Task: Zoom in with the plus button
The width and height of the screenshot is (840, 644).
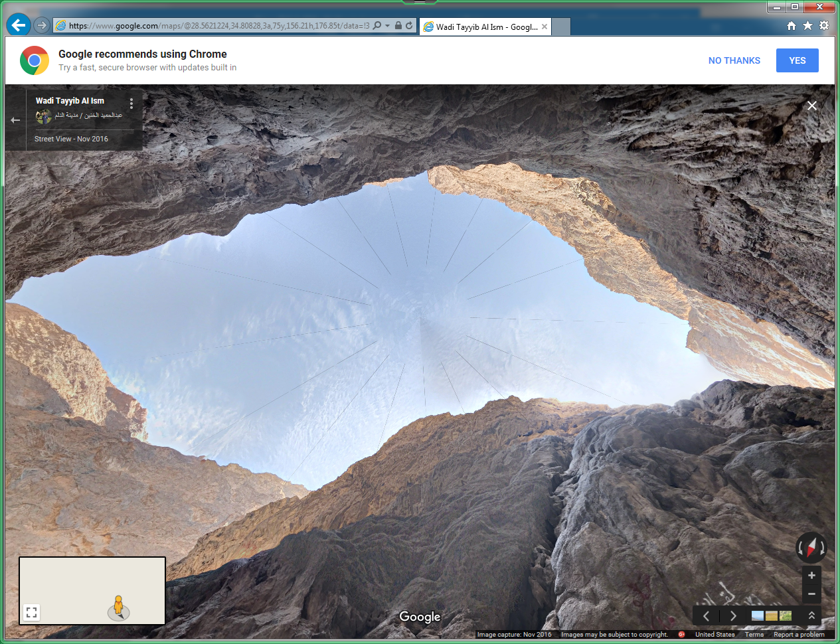Action: click(811, 576)
